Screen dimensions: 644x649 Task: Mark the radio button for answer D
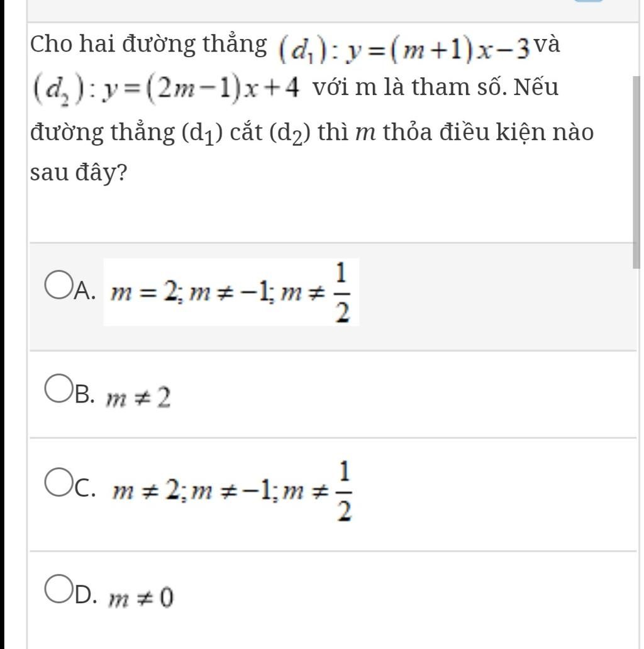[58, 589]
